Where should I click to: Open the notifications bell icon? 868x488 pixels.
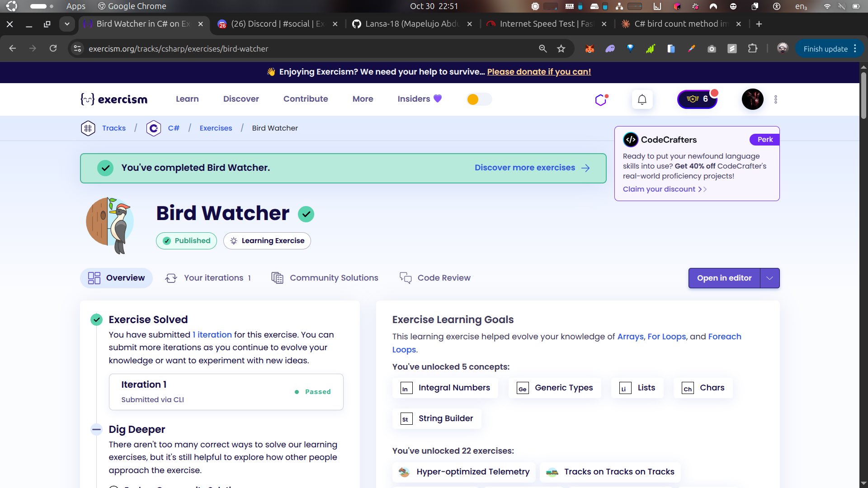click(x=642, y=99)
